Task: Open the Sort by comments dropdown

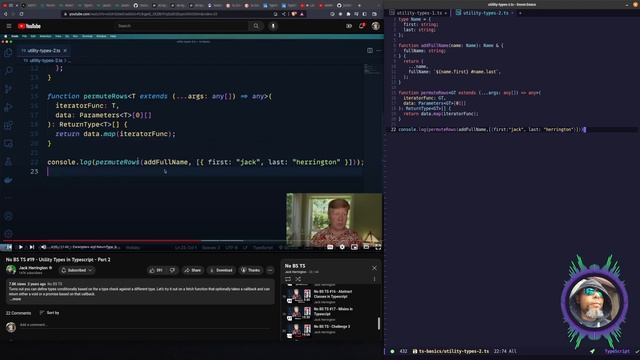Action: (x=49, y=313)
